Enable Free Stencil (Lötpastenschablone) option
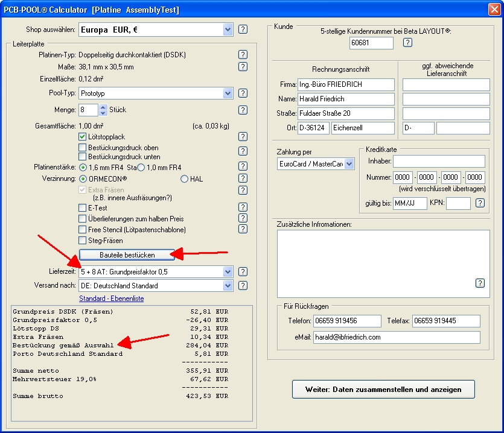 tap(83, 229)
